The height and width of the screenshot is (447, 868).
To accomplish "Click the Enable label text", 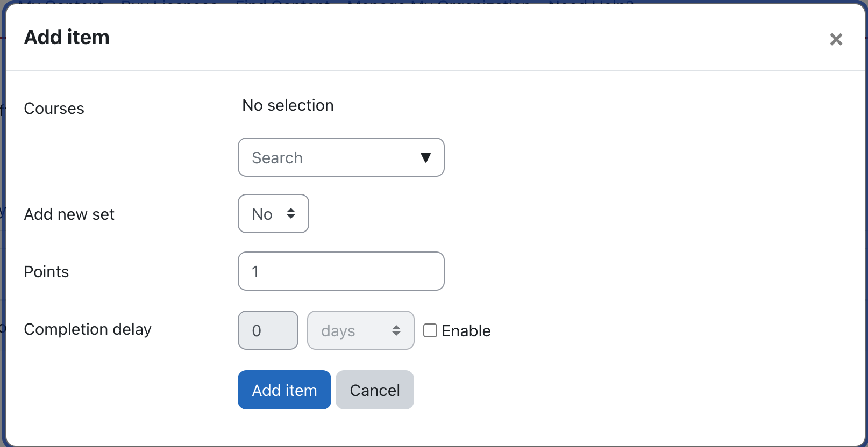I will click(x=466, y=331).
